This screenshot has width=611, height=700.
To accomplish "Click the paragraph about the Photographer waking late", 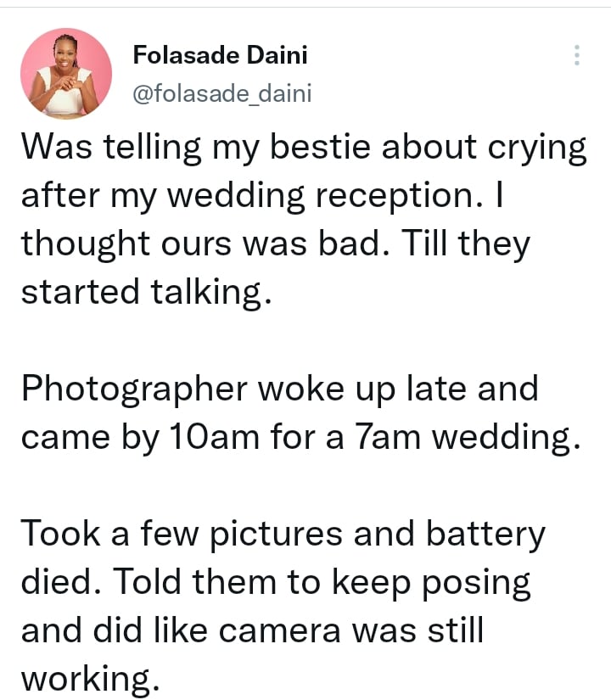I will pos(301,413).
